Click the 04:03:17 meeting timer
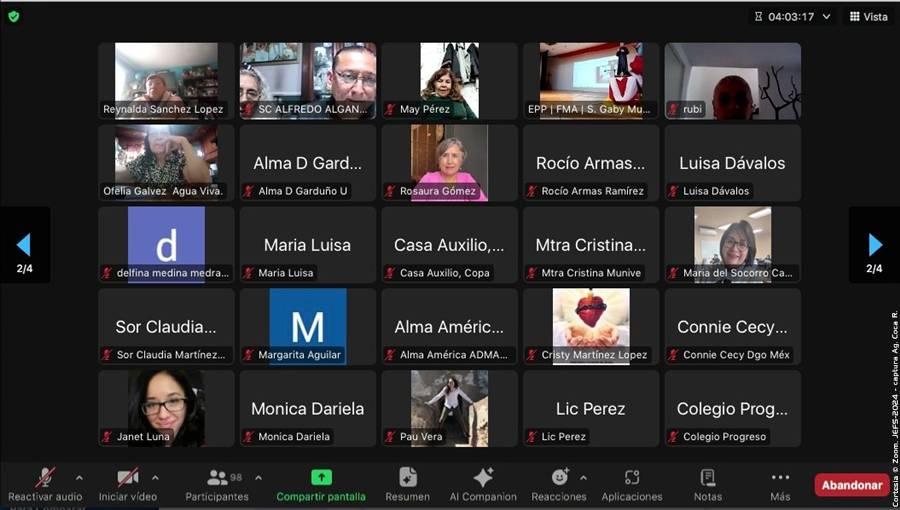This screenshot has height=510, width=900. click(790, 17)
